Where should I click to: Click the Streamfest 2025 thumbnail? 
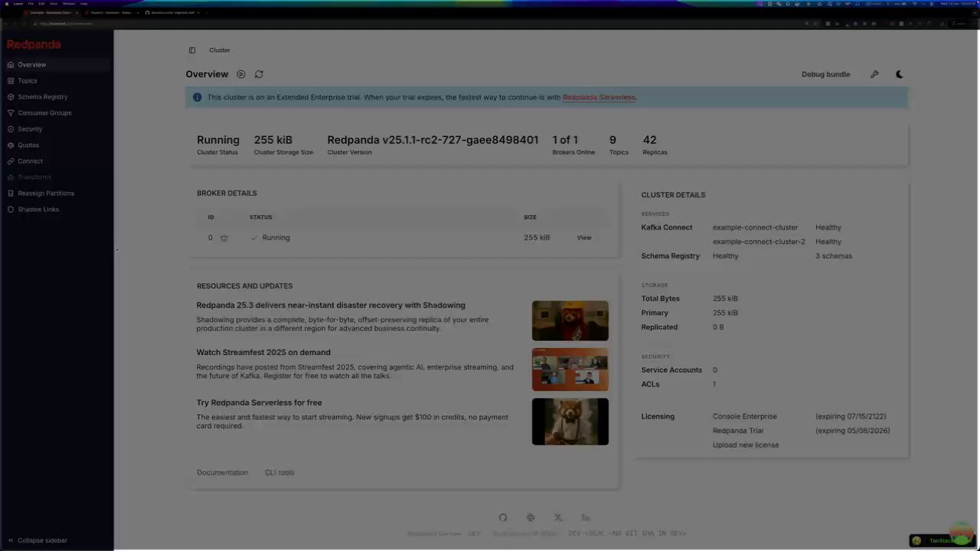coord(570,370)
